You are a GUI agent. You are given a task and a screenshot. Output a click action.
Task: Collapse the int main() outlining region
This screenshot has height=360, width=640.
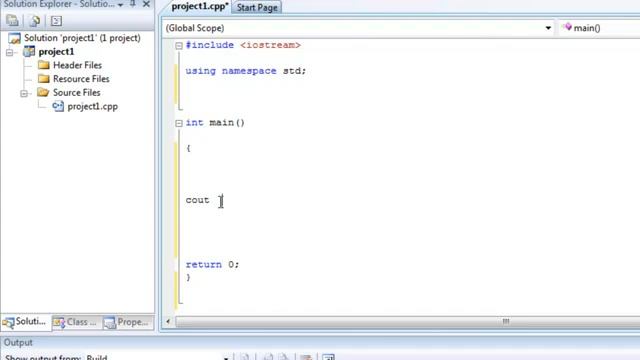point(179,123)
